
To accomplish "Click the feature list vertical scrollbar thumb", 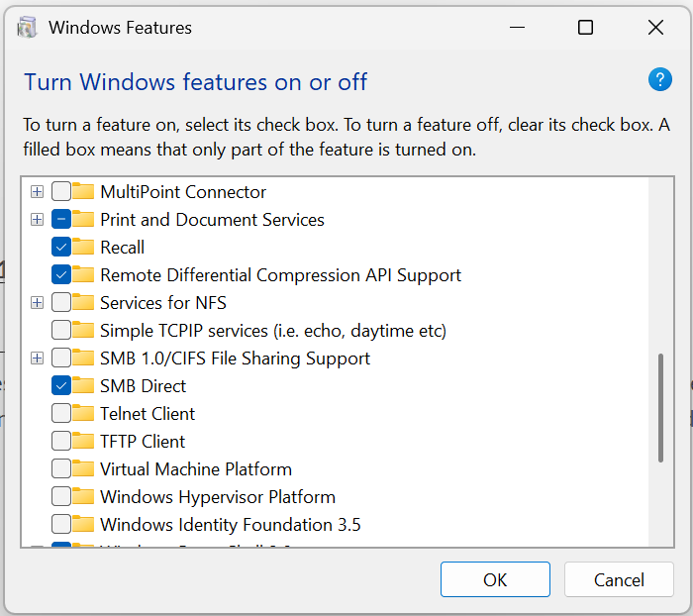I will 660,408.
